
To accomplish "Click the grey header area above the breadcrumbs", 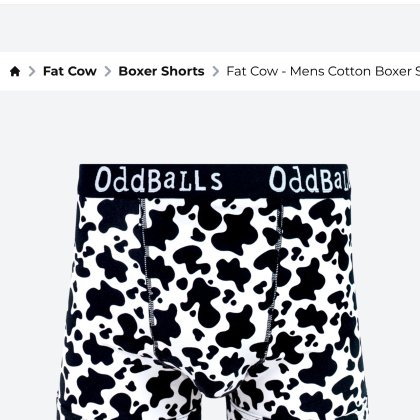I will (210, 28).
